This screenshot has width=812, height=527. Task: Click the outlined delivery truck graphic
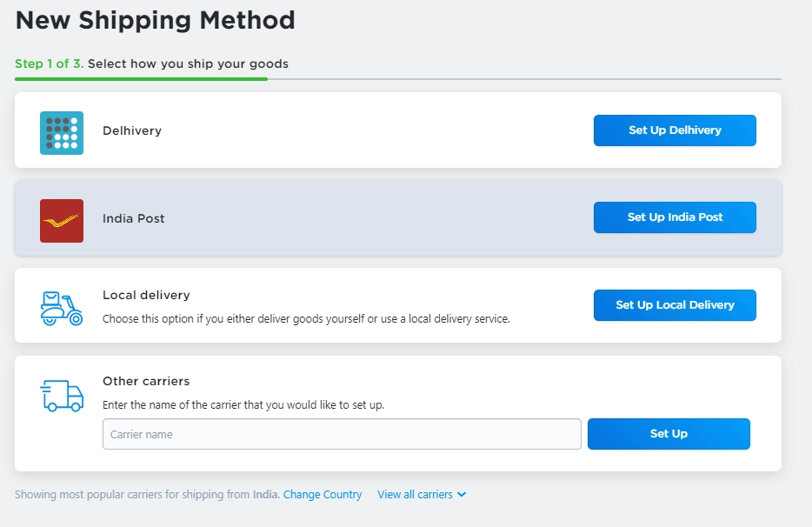(60, 397)
